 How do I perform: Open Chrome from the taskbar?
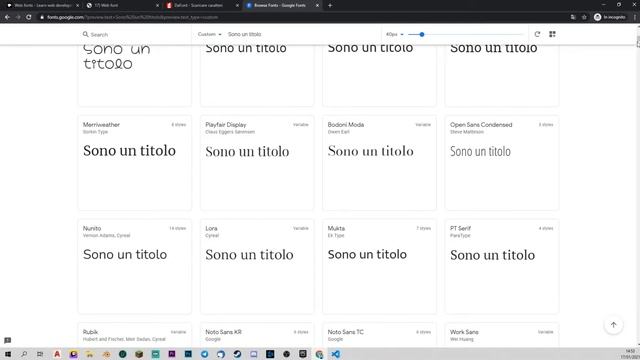319,354
